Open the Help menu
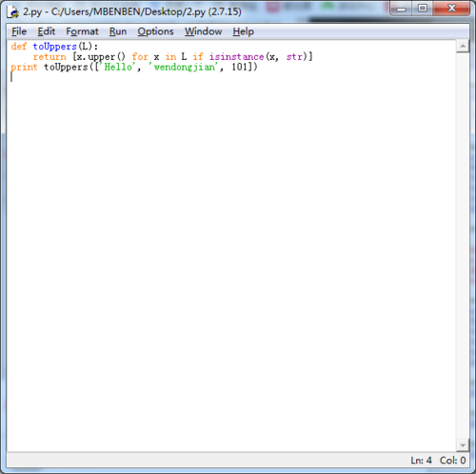 coord(244,31)
